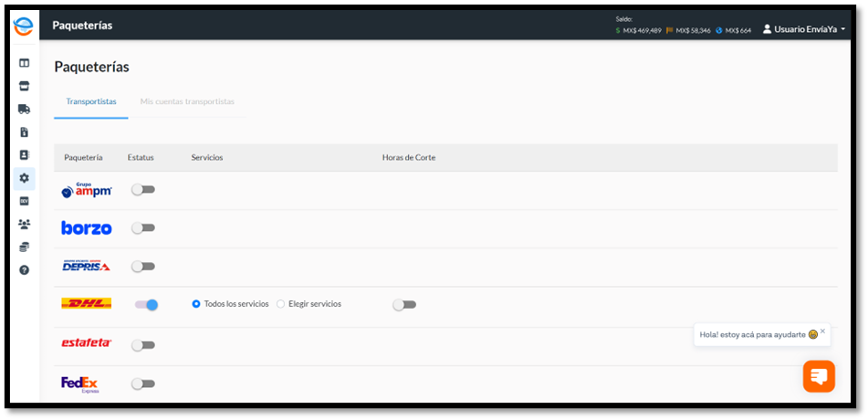Open the settings gear icon in sidebar
868x420 pixels.
tap(25, 178)
